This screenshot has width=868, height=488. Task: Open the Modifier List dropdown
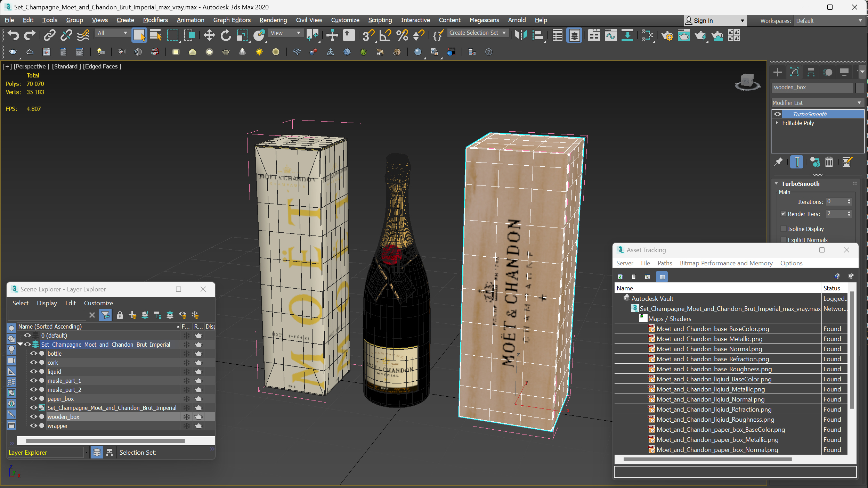[x=817, y=103]
